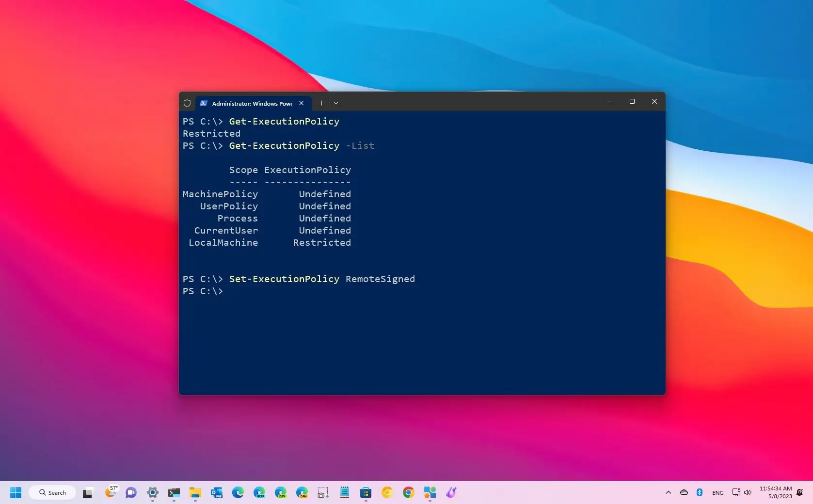
Task: Open File Explorer from the taskbar
Action: [x=194, y=492]
